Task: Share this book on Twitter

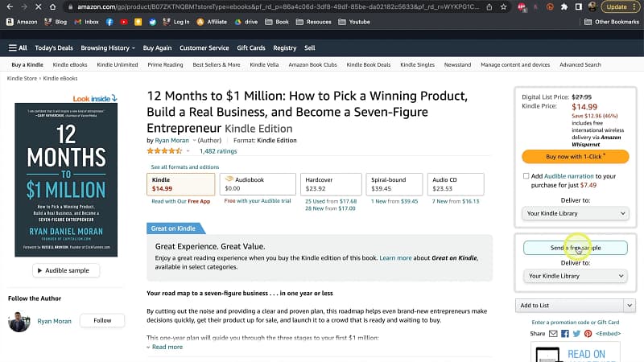Action: point(577,333)
